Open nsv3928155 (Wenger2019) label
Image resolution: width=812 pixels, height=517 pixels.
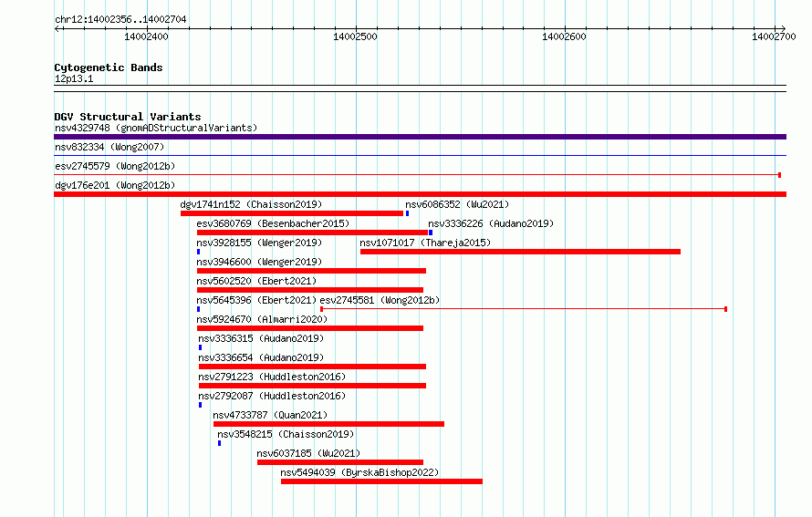pos(259,243)
